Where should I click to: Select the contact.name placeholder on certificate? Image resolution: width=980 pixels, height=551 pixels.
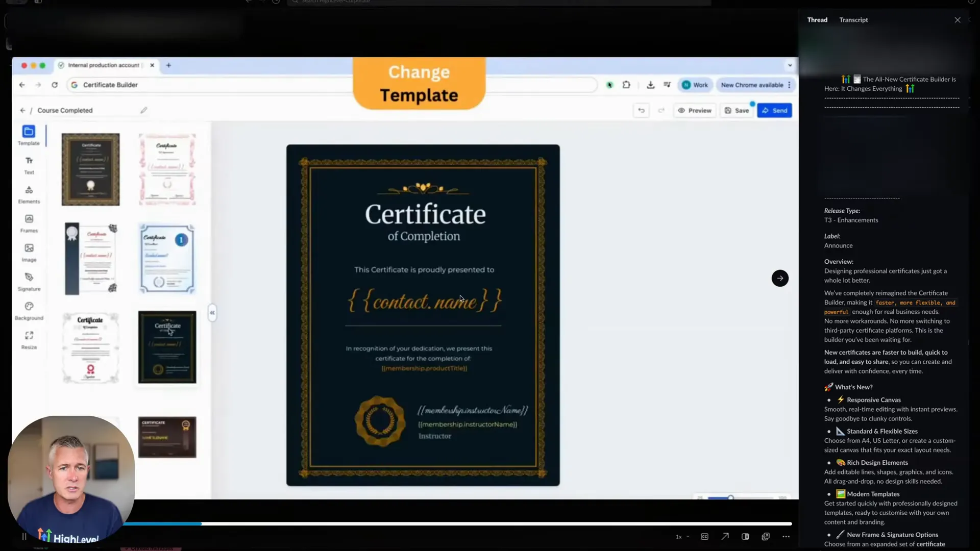(425, 300)
